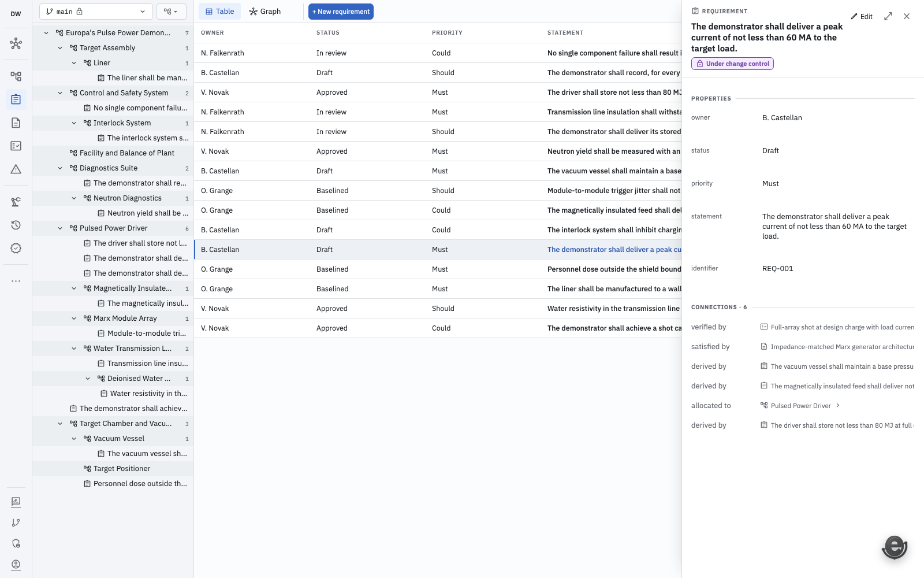Viewport: 924px width, 578px height.
Task: Collapse the Diagnostics Suite tree node
Action: [x=60, y=168]
